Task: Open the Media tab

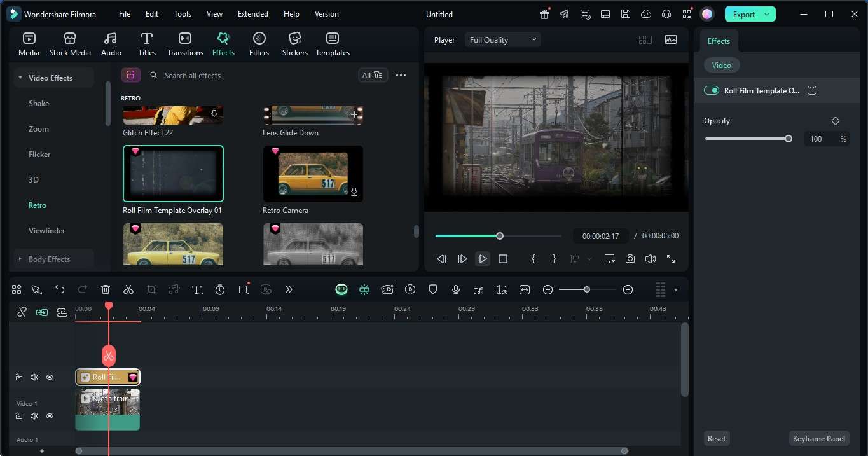Action: (29, 45)
